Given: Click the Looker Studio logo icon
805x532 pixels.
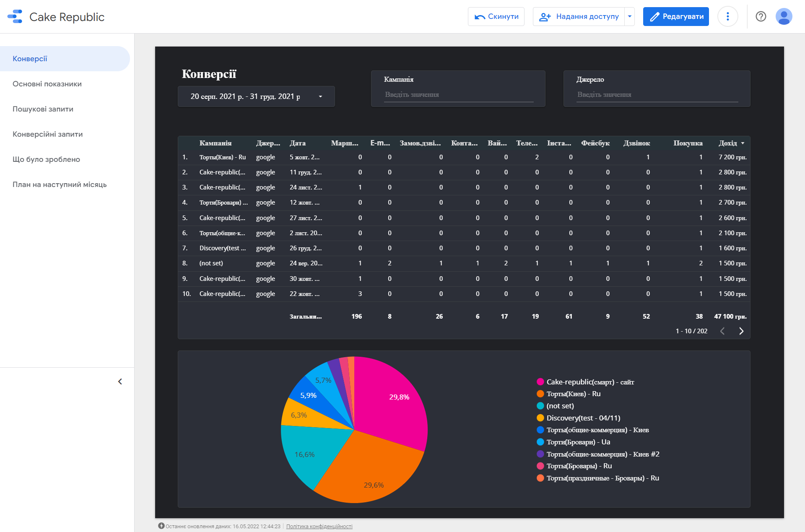Looking at the screenshot, I should click(x=15, y=16).
